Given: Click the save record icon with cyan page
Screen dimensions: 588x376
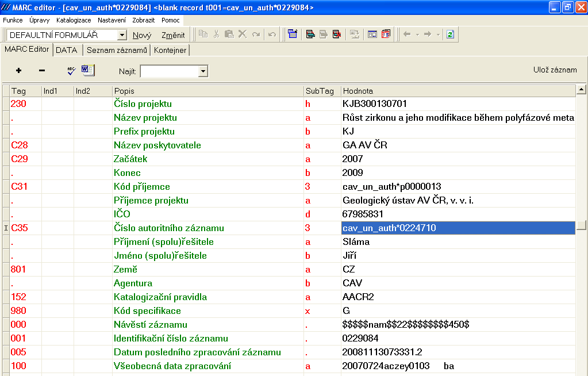Looking at the screenshot, I should 310,34.
